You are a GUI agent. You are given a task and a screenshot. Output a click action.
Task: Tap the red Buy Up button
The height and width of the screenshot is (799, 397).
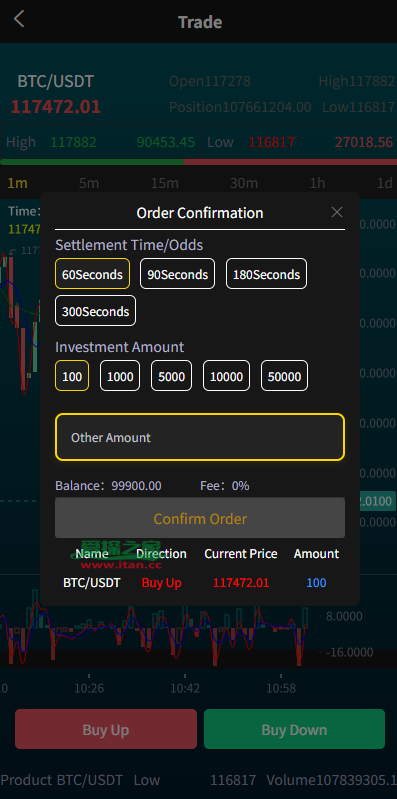106,729
